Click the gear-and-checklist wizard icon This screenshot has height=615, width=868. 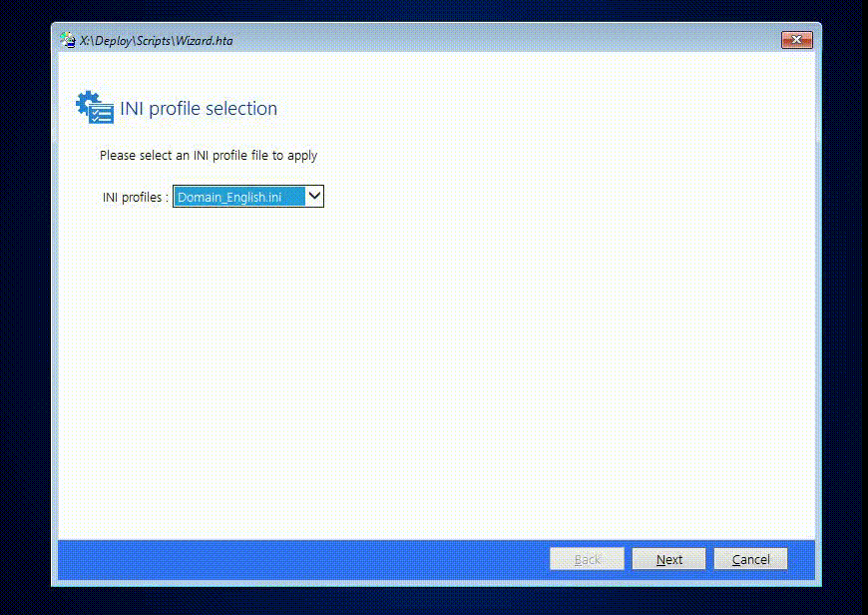[x=93, y=108]
